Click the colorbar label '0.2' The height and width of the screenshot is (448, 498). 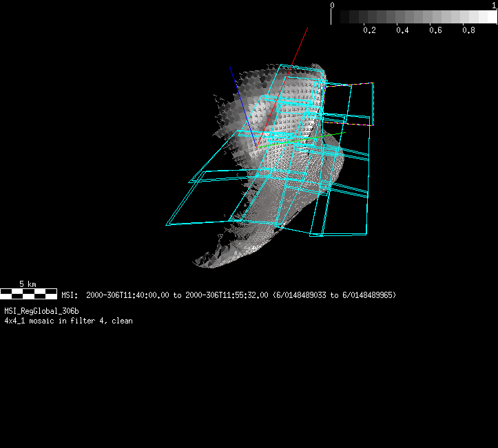point(369,30)
